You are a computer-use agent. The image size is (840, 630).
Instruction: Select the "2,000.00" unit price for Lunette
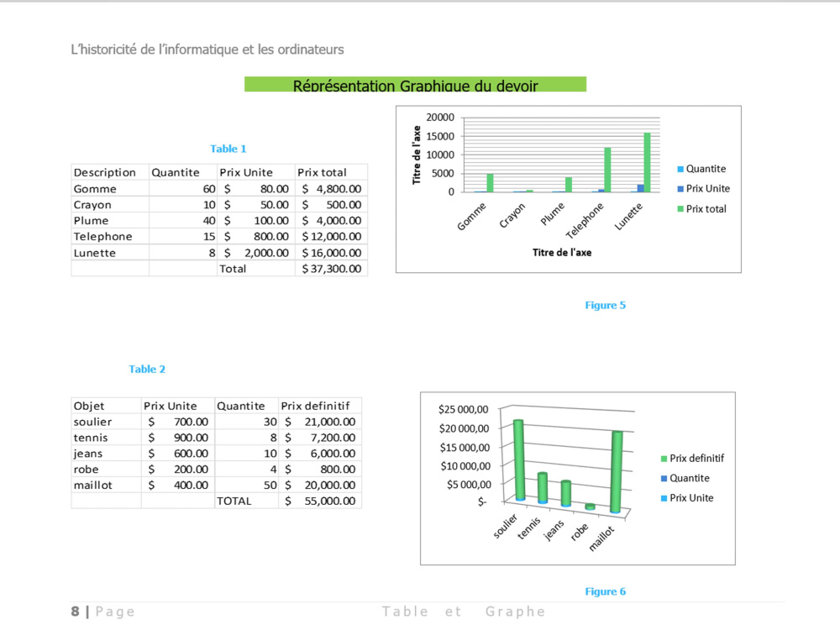(266, 253)
